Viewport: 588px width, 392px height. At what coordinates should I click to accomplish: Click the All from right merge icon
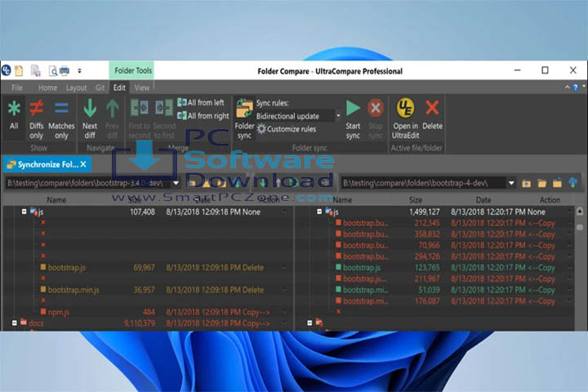coord(182,115)
